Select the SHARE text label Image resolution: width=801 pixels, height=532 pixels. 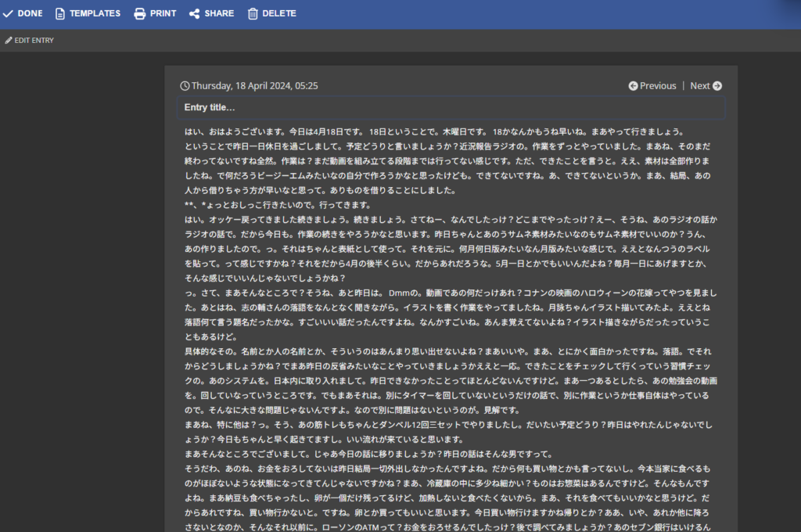pyautogui.click(x=219, y=13)
